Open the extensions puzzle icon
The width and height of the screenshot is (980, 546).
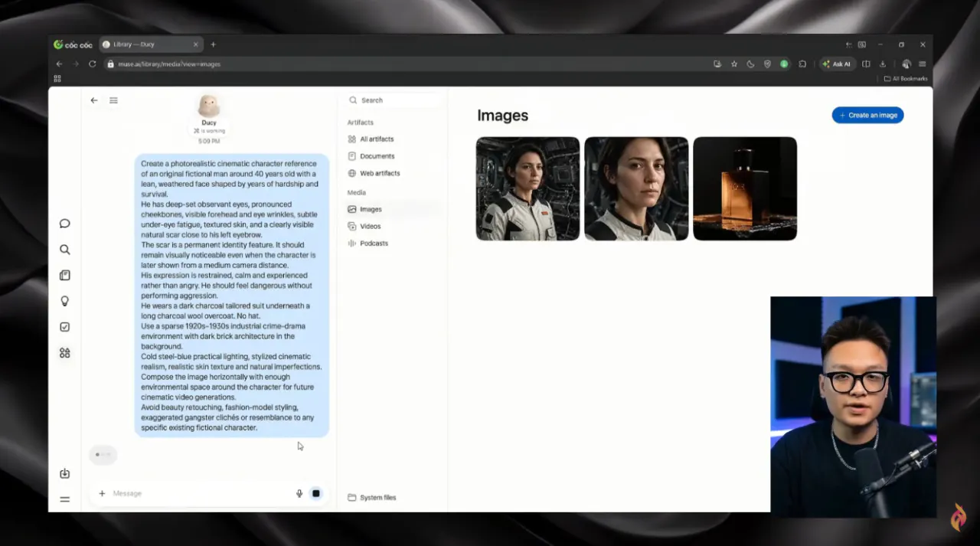[802, 64]
